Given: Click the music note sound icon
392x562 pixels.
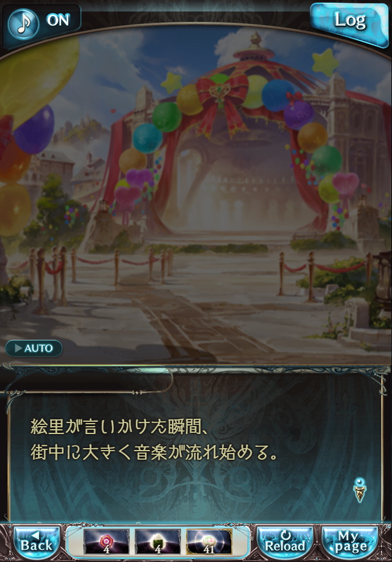Looking at the screenshot, I should (x=23, y=23).
